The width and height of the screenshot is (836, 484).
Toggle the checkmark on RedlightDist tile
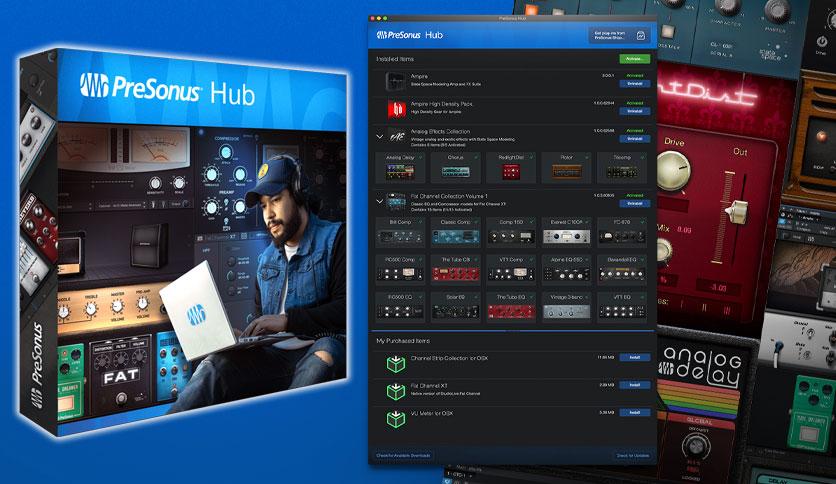(532, 157)
